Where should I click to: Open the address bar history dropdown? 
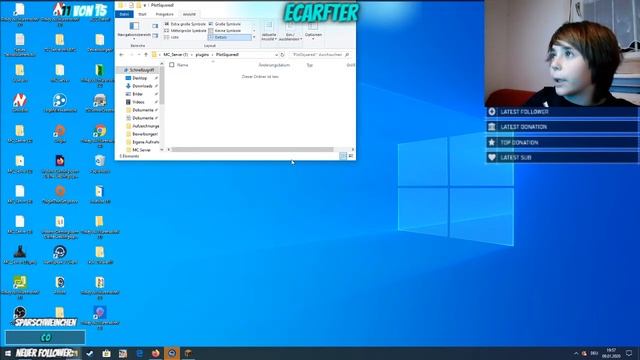coord(276,55)
